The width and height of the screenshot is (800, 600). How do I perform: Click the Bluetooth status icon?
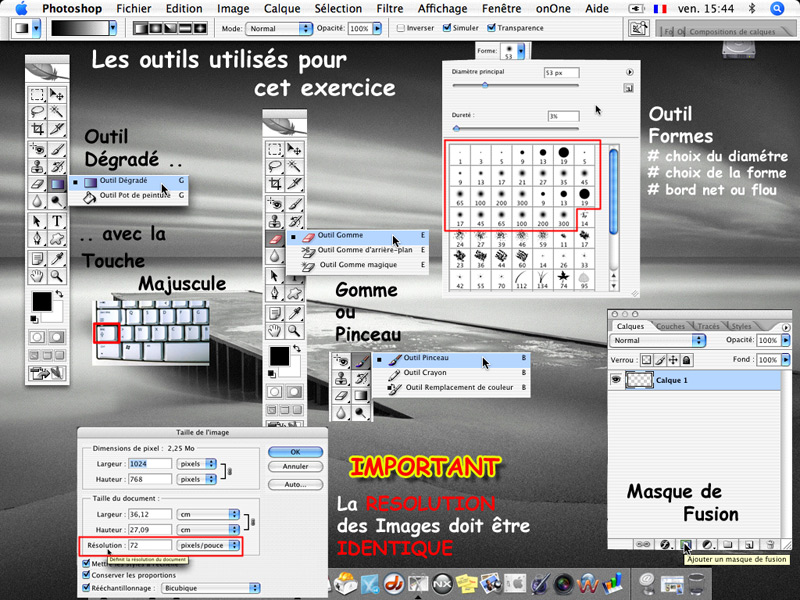click(x=752, y=8)
